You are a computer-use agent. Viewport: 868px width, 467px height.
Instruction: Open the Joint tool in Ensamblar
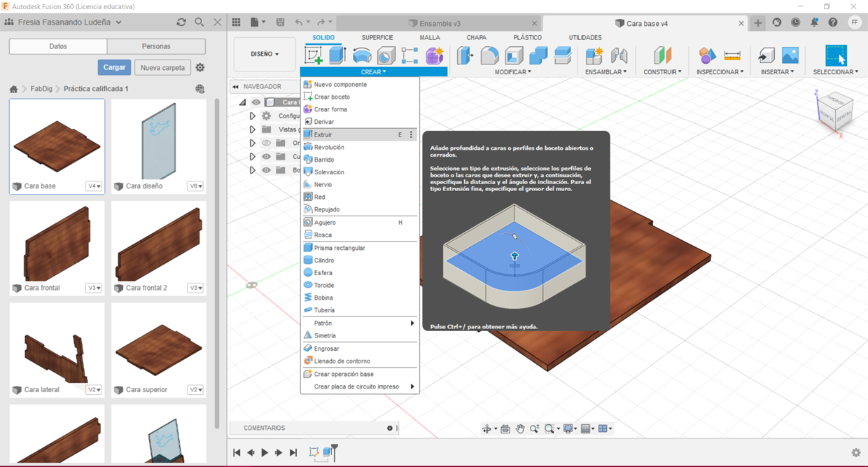tap(618, 55)
